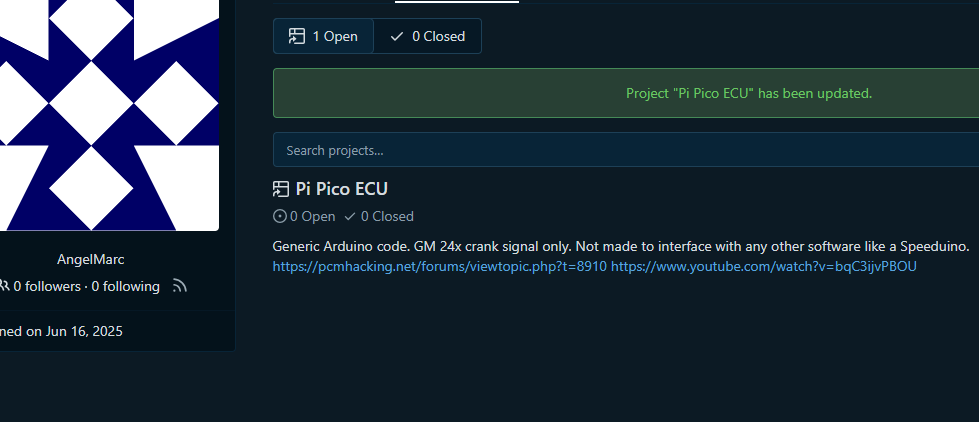This screenshot has height=422, width=979.
Task: Focus the Search projects field
Action: pos(626,150)
